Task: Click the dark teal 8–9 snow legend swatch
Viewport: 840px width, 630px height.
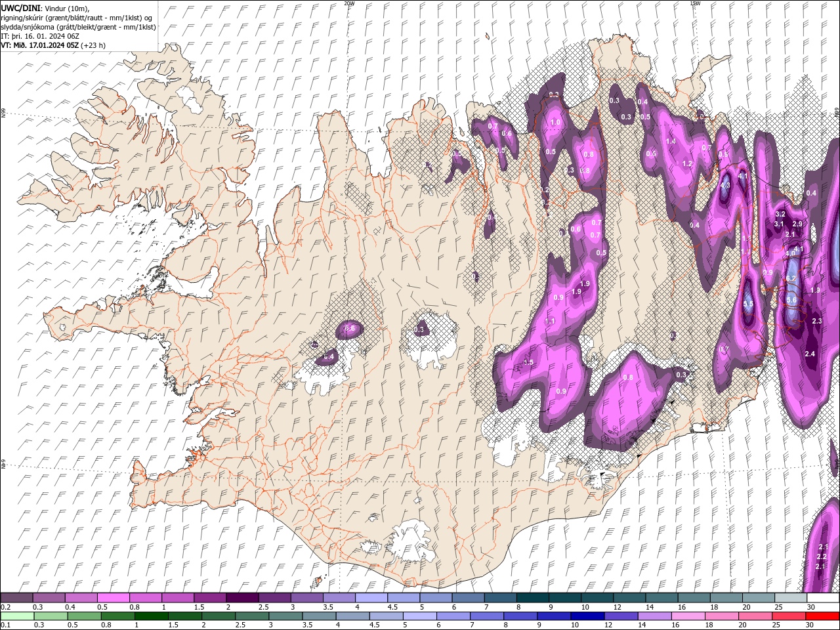Action: pos(533,598)
